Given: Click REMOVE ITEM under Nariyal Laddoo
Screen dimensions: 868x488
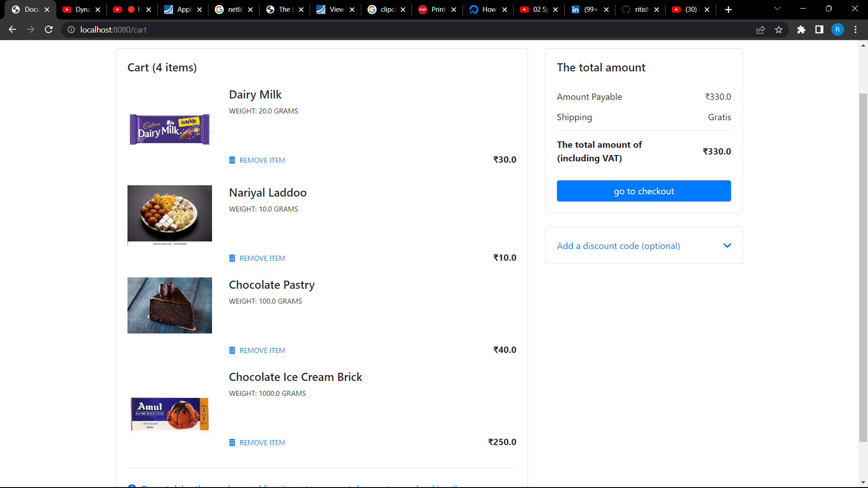Looking at the screenshot, I should (x=262, y=258).
